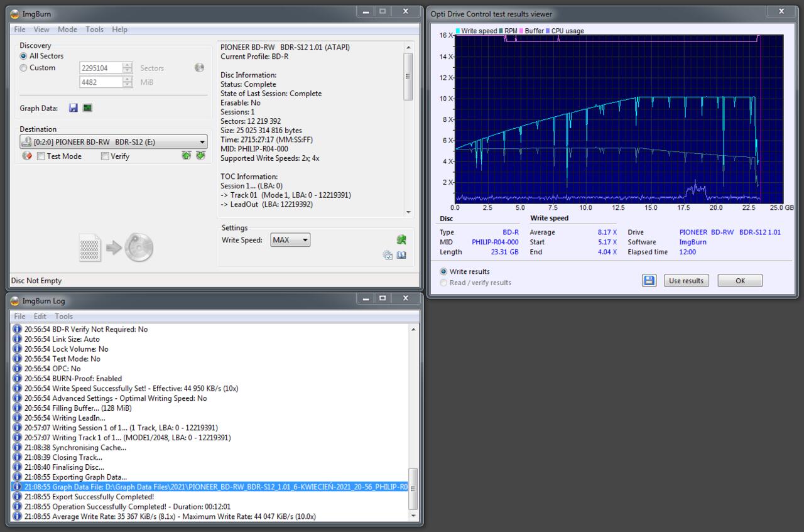Open the Mode menu in ImgBurn
Image resolution: width=804 pixels, height=532 pixels.
pos(67,30)
